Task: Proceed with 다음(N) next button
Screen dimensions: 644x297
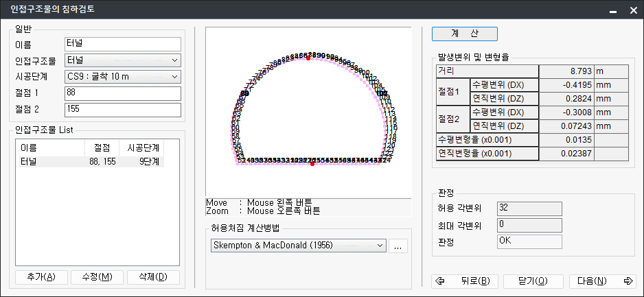Action: pyautogui.click(x=601, y=281)
